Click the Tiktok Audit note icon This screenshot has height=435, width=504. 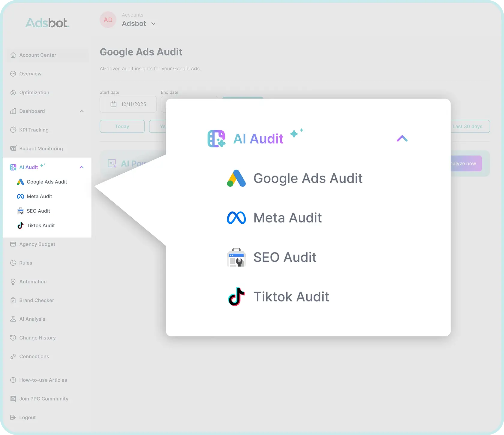pyautogui.click(x=236, y=297)
